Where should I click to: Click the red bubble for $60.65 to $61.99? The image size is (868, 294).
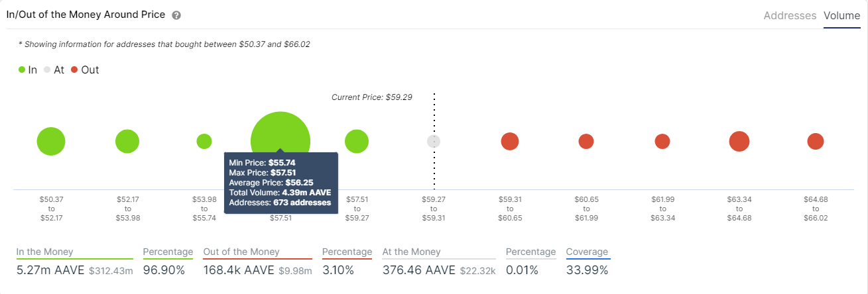pos(586,141)
